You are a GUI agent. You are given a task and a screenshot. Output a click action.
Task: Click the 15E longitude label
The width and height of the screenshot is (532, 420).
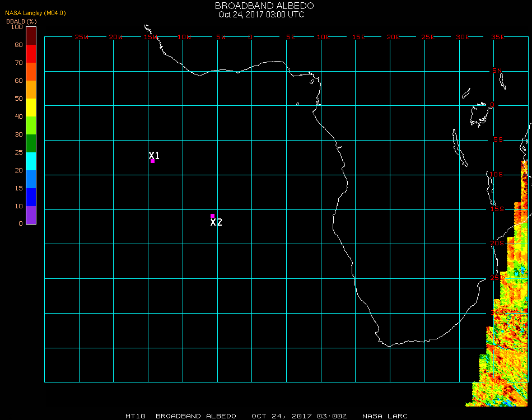coord(358,37)
